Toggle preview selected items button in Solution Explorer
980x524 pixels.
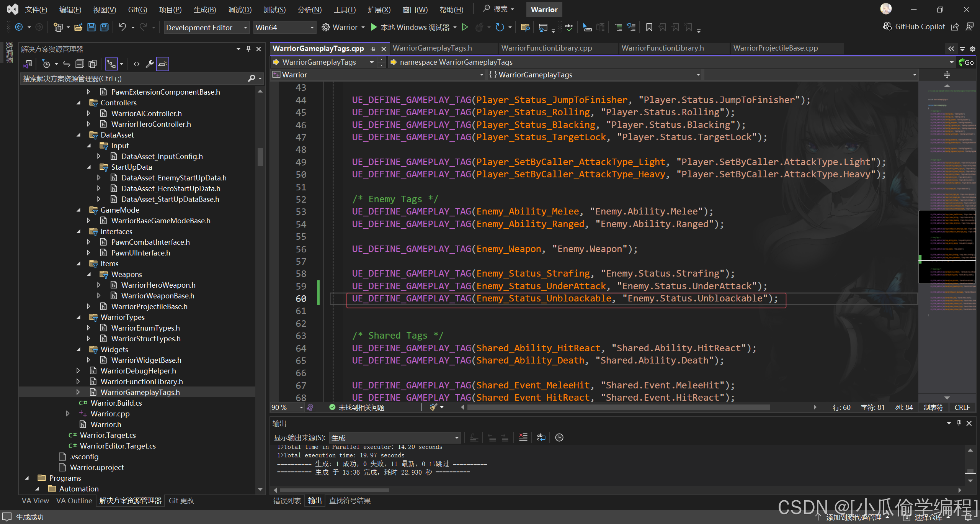click(163, 64)
